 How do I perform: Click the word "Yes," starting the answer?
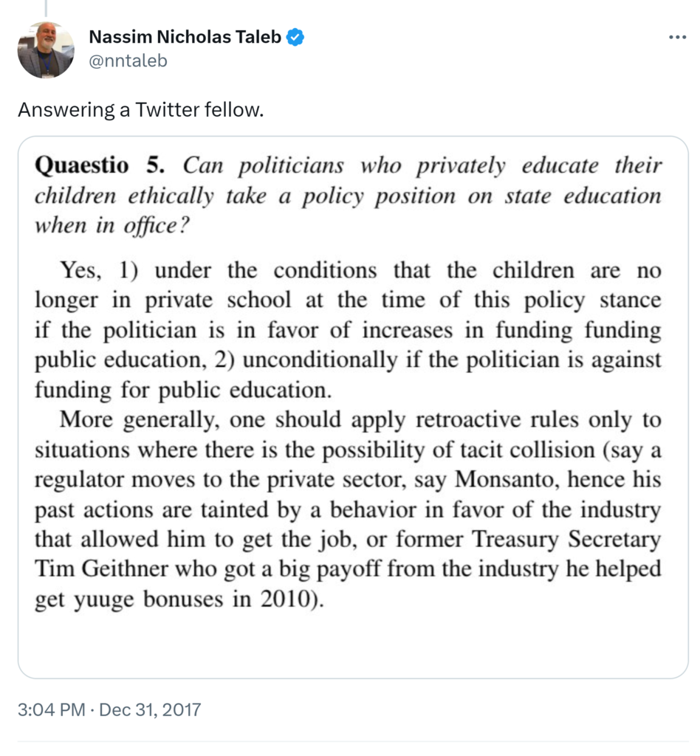click(80, 270)
